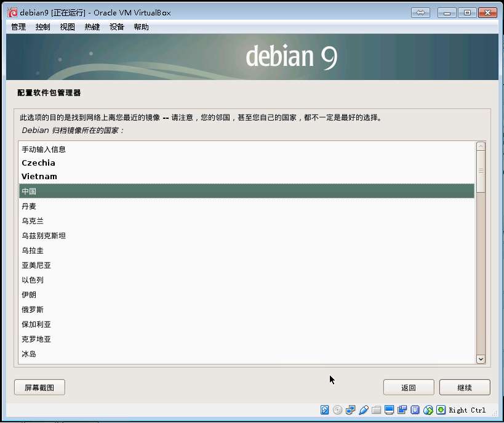The image size is (504, 423).
Task: Click the recording (video capture) status icon
Action: [402, 410]
